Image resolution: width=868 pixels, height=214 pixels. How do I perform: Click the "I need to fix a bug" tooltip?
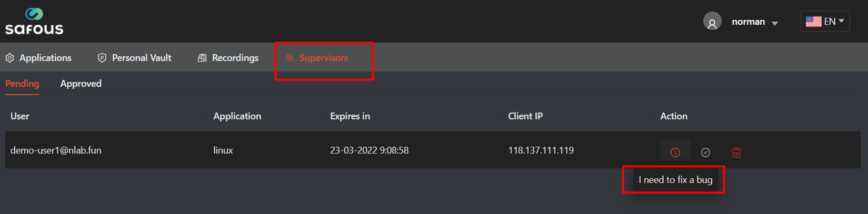tap(675, 180)
